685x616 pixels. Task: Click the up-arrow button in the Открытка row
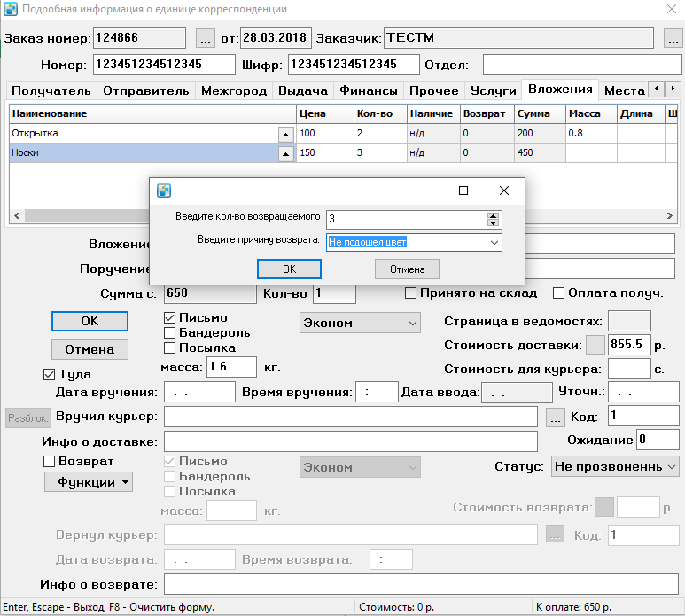285,134
